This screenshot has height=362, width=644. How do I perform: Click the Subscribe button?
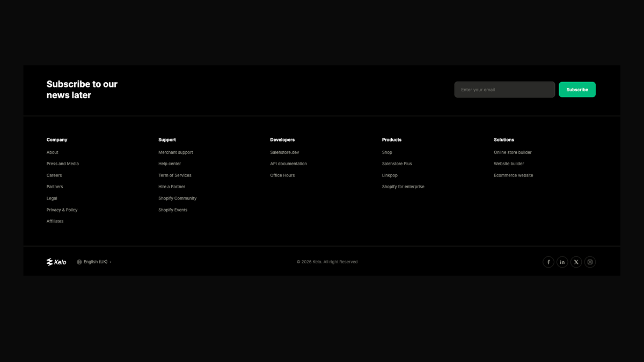pos(577,90)
